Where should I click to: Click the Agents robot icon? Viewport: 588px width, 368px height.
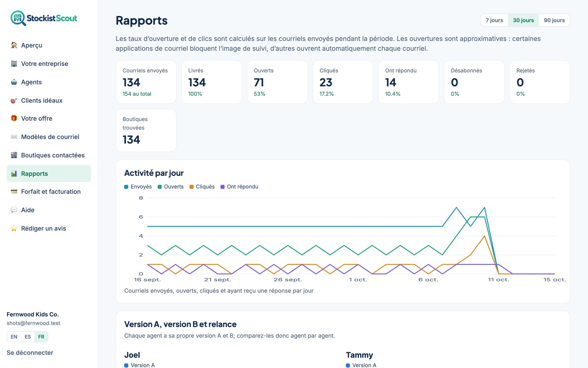pyautogui.click(x=14, y=82)
